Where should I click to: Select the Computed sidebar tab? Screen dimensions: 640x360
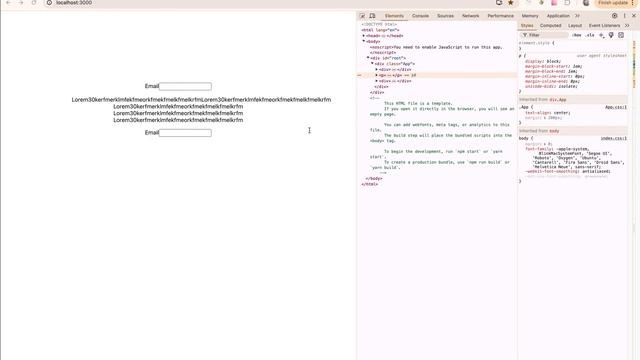pos(551,26)
